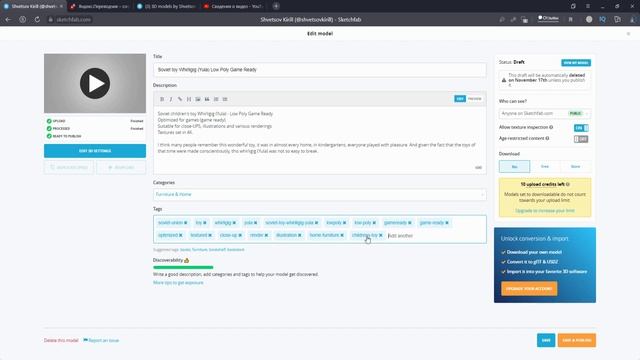640x360 pixels.
Task: Remove the whirligig tag
Action: coord(234,223)
